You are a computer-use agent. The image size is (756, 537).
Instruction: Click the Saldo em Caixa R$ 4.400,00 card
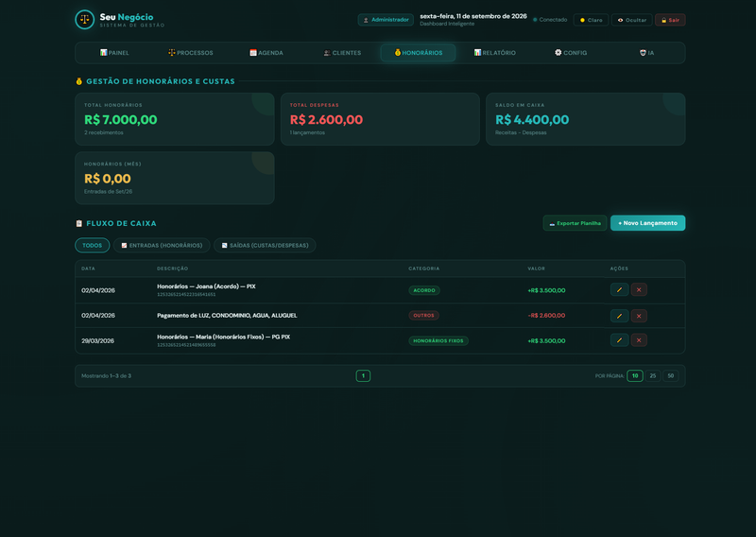pyautogui.click(x=585, y=119)
